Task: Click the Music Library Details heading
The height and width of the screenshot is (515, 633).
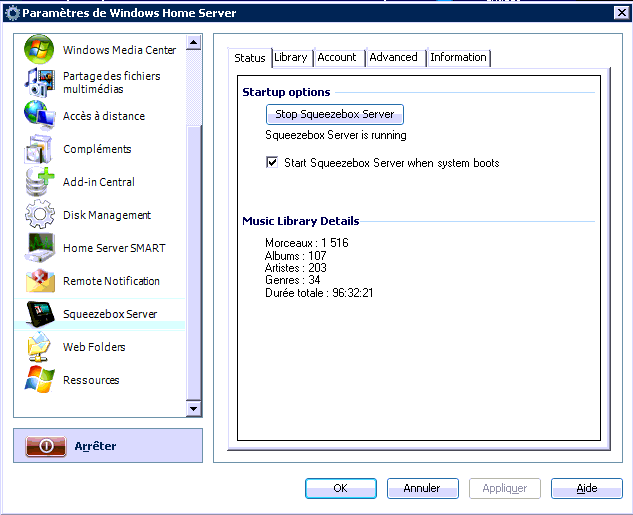Action: (301, 221)
